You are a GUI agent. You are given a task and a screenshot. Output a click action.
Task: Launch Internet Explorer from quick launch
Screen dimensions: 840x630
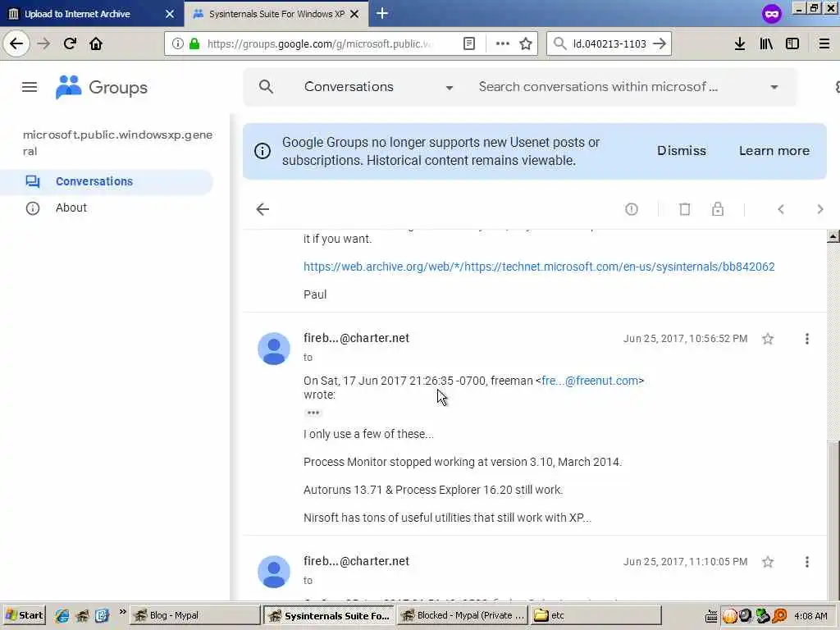pos(62,615)
